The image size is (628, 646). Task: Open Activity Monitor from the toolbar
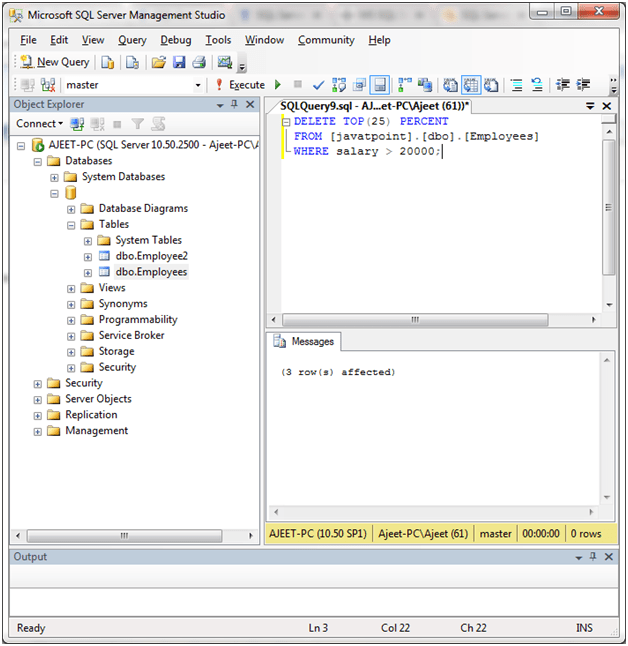[225, 62]
